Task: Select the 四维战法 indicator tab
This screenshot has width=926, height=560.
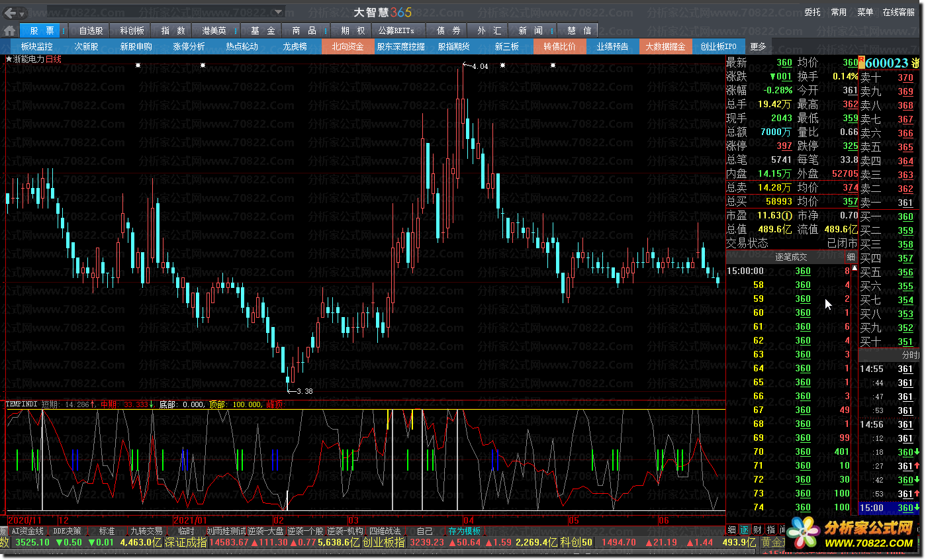Action: pyautogui.click(x=385, y=531)
